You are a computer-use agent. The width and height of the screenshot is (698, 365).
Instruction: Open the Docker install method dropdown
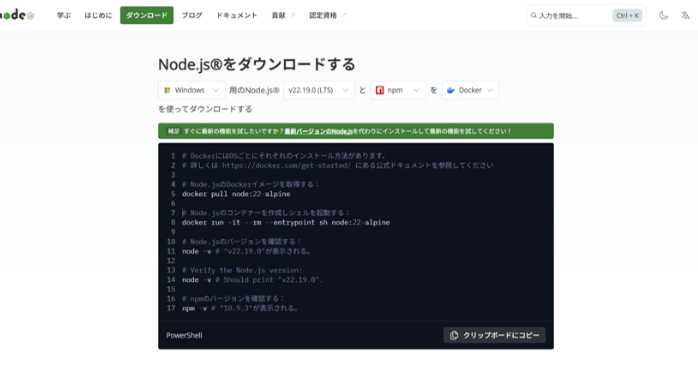pos(470,90)
